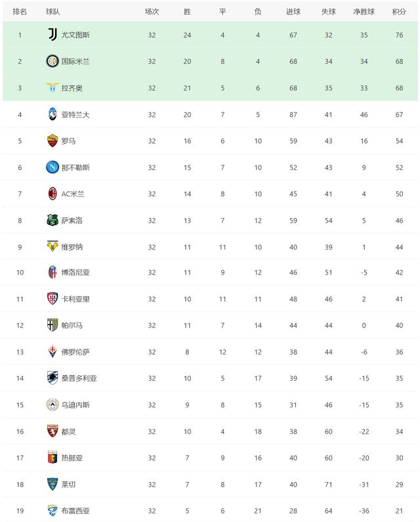Screen dimensions: 420x522
Task: Click the Torino bull crest icon
Action: pyautogui.click(x=52, y=431)
